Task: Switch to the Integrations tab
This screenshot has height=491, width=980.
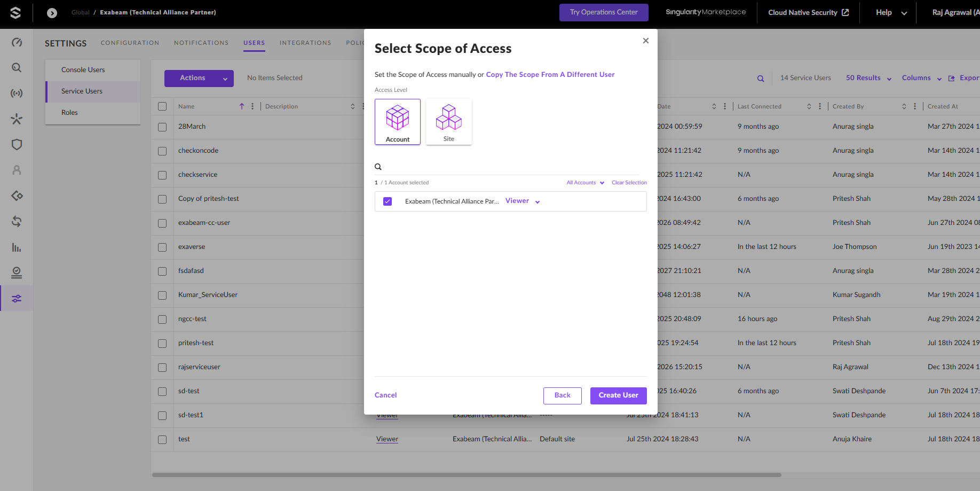Action: coord(305,43)
